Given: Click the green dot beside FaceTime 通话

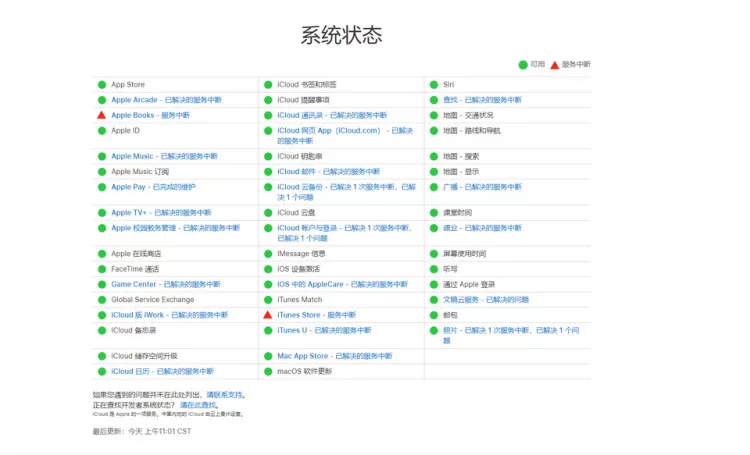Looking at the screenshot, I should (x=102, y=269).
